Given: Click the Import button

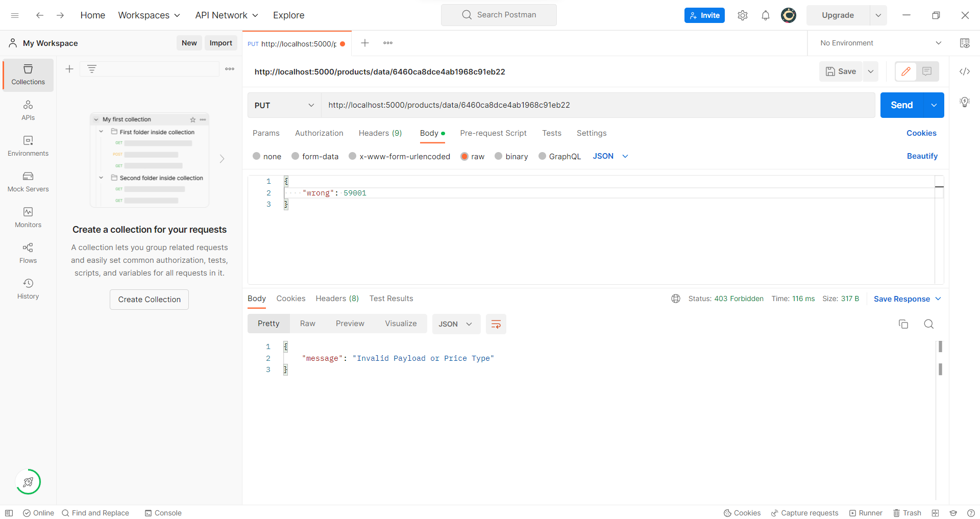Looking at the screenshot, I should 221,43.
